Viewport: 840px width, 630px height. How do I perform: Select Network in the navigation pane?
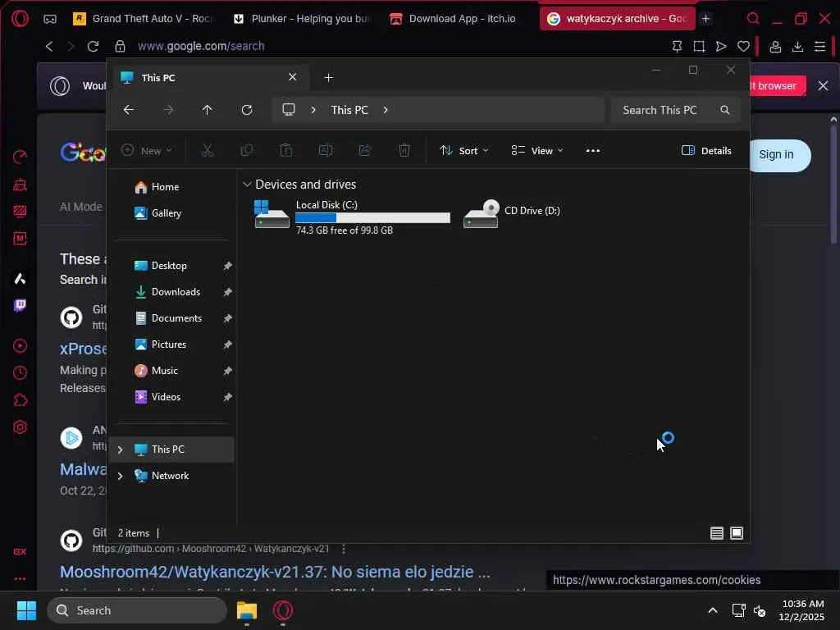pyautogui.click(x=170, y=476)
